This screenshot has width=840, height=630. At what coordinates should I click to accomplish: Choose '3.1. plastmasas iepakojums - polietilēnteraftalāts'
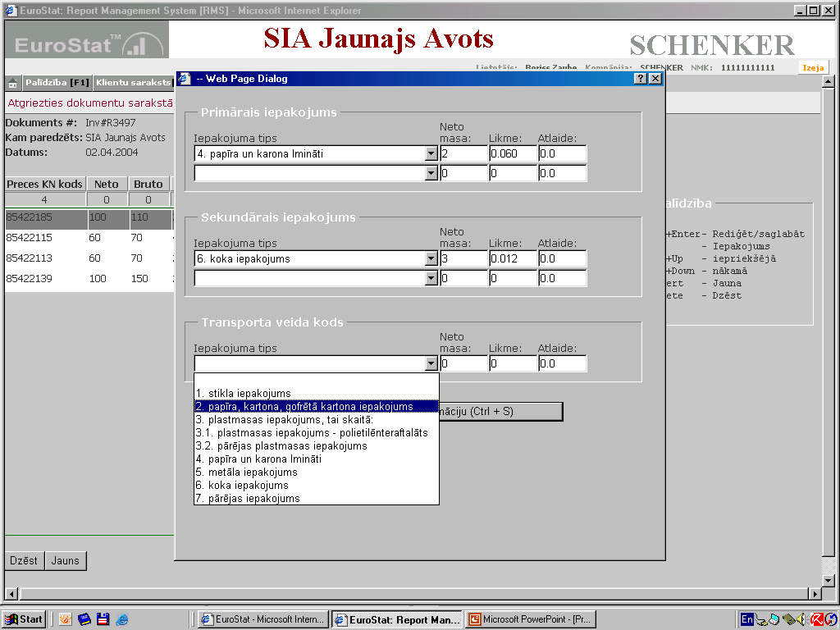pyautogui.click(x=317, y=433)
